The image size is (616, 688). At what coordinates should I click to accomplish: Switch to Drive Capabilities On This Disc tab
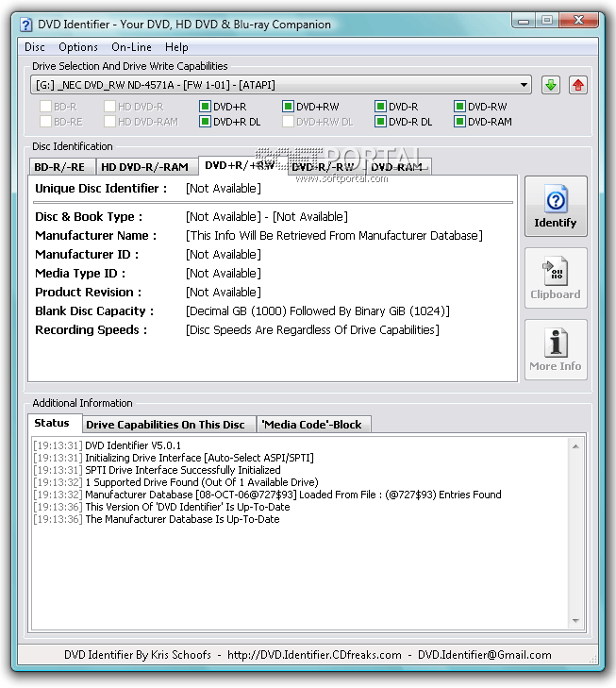165,425
